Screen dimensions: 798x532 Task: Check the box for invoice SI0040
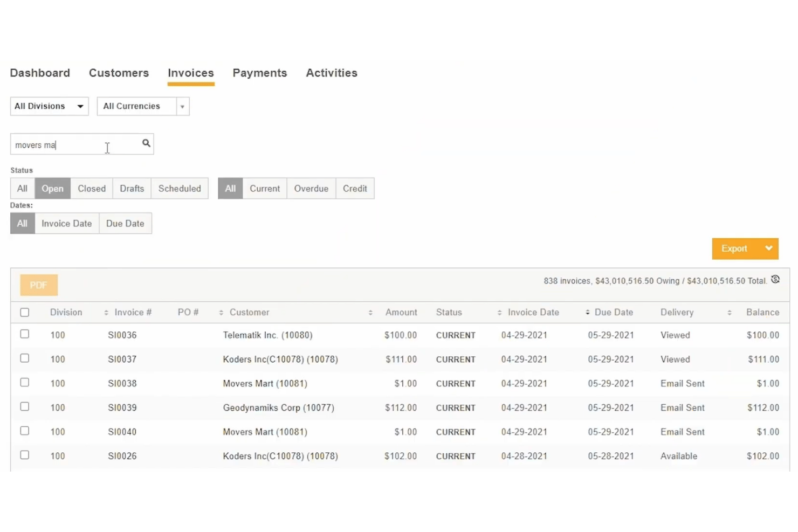(25, 431)
